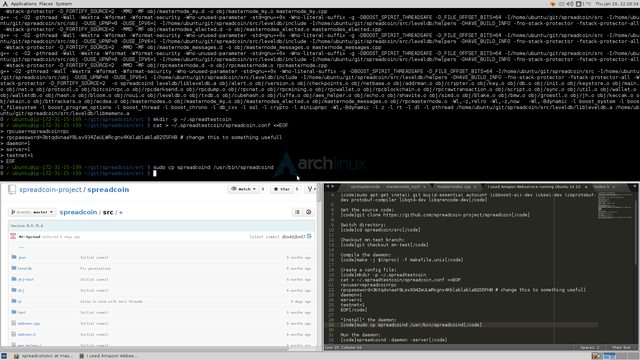Open the tab list dropdown arrow in editor
Screen dimensions: 640x360
coord(635,187)
